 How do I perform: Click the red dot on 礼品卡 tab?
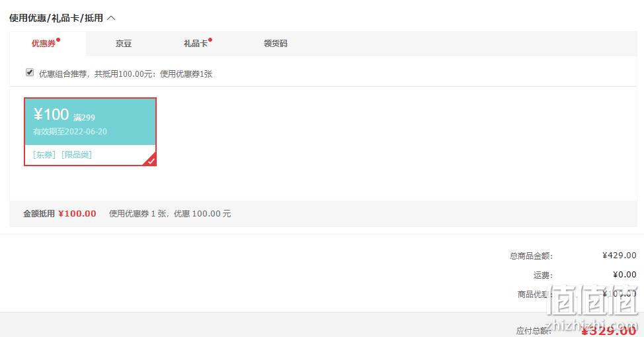(210, 40)
